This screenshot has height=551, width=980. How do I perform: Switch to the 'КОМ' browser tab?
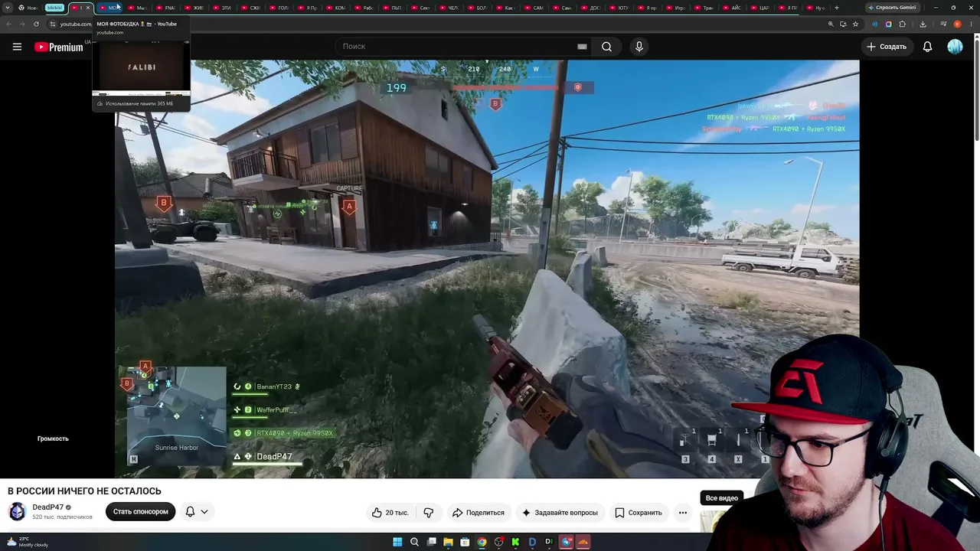[335, 8]
